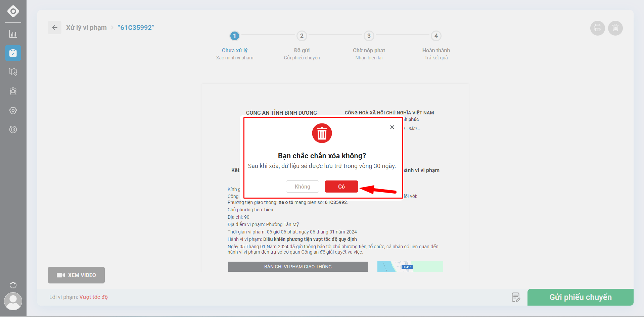Click the CÔNG AN TỈNH BÌNH DƯƠNG heading
The width and height of the screenshot is (644, 317).
[x=281, y=113]
